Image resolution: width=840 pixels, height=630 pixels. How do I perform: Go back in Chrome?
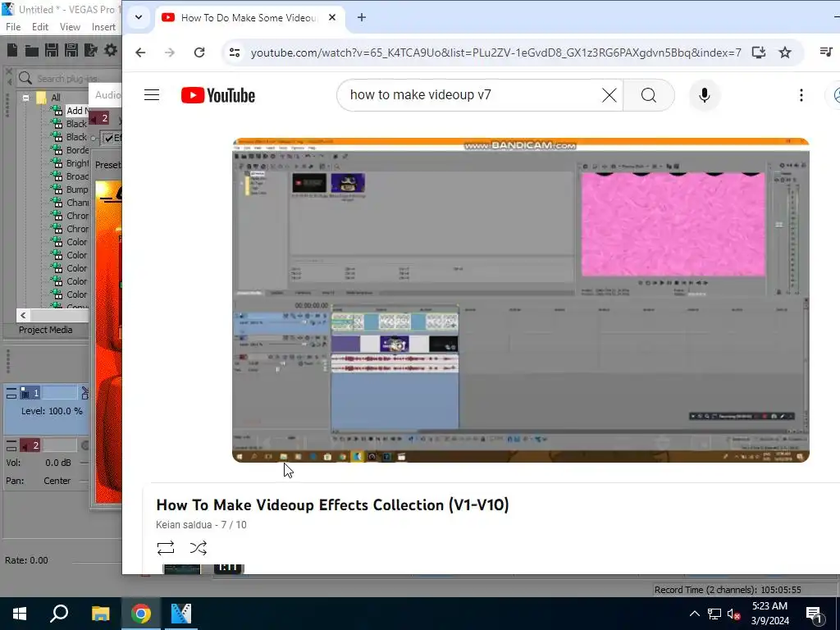140,52
